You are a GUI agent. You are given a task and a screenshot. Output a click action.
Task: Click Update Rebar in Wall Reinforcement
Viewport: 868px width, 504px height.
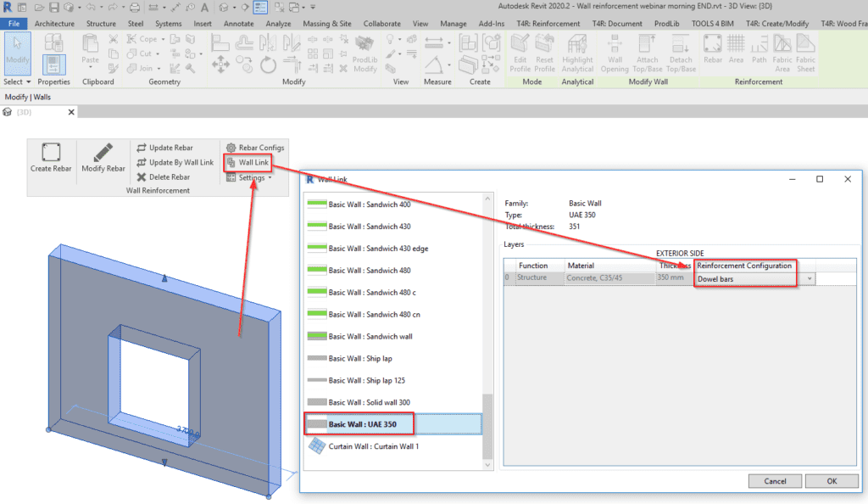tap(165, 148)
